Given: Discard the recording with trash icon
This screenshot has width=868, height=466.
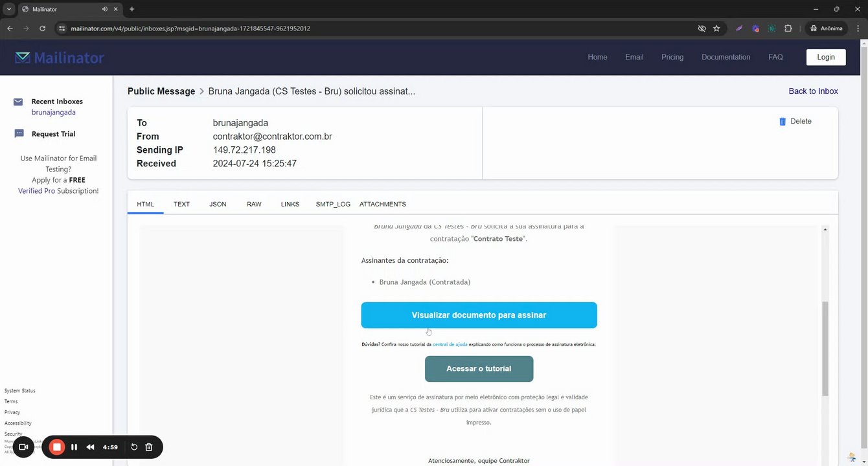Looking at the screenshot, I should click(x=149, y=447).
